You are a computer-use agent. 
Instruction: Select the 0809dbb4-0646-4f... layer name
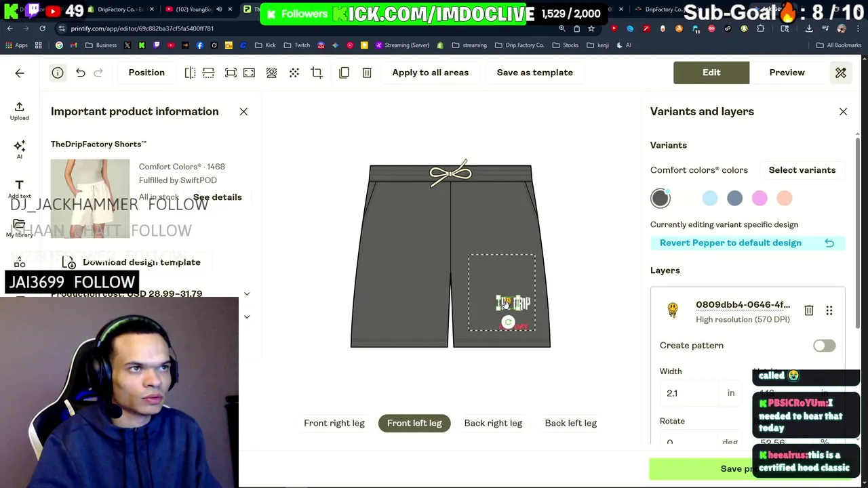pyautogui.click(x=743, y=305)
